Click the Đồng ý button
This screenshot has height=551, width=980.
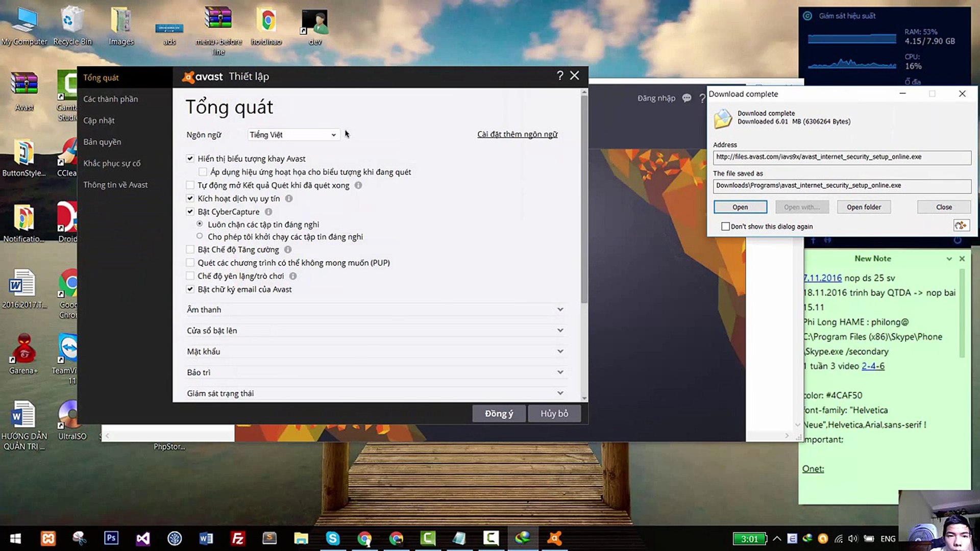click(x=499, y=413)
